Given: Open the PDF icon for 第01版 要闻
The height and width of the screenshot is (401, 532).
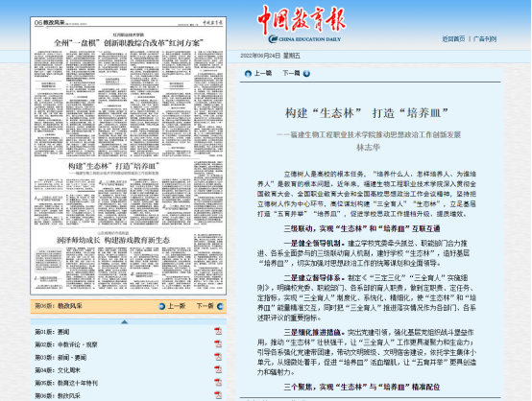Looking at the screenshot, I should pos(218,331).
